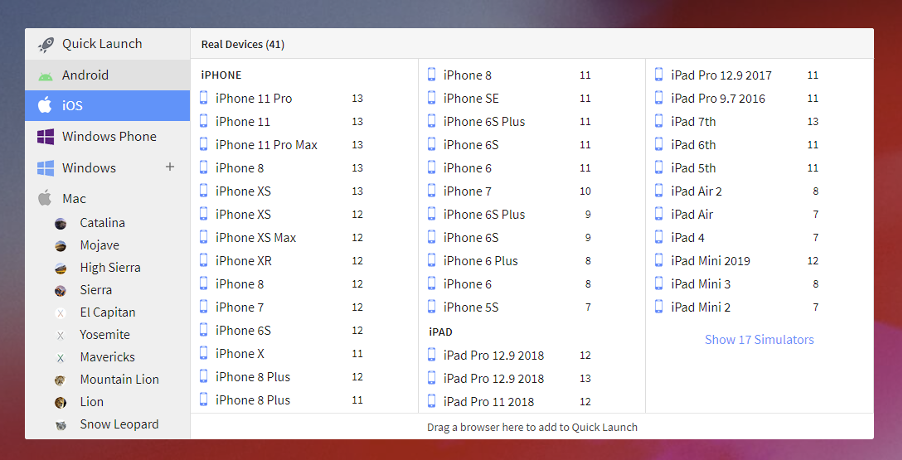
Task: Select iPhone 6S with iOS 9
Action: pyautogui.click(x=510, y=238)
